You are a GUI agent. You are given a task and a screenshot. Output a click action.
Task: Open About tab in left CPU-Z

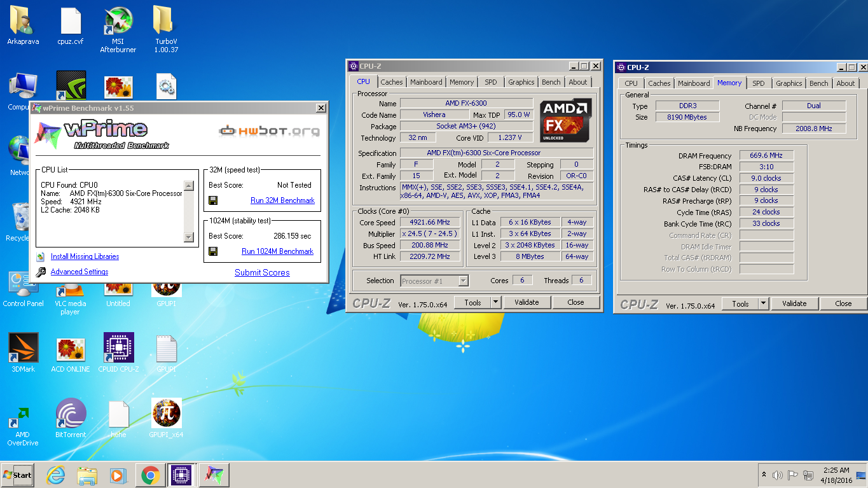click(578, 82)
